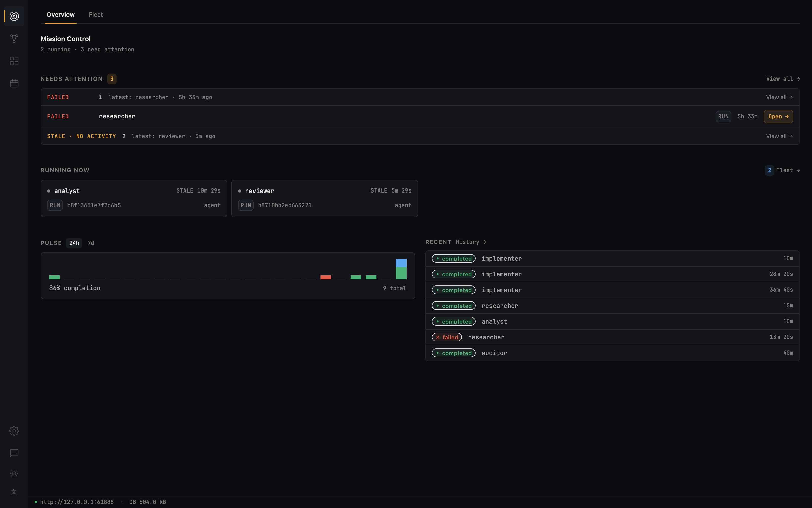
Task: Click RUN badge on reviewer card
Action: coord(246,205)
